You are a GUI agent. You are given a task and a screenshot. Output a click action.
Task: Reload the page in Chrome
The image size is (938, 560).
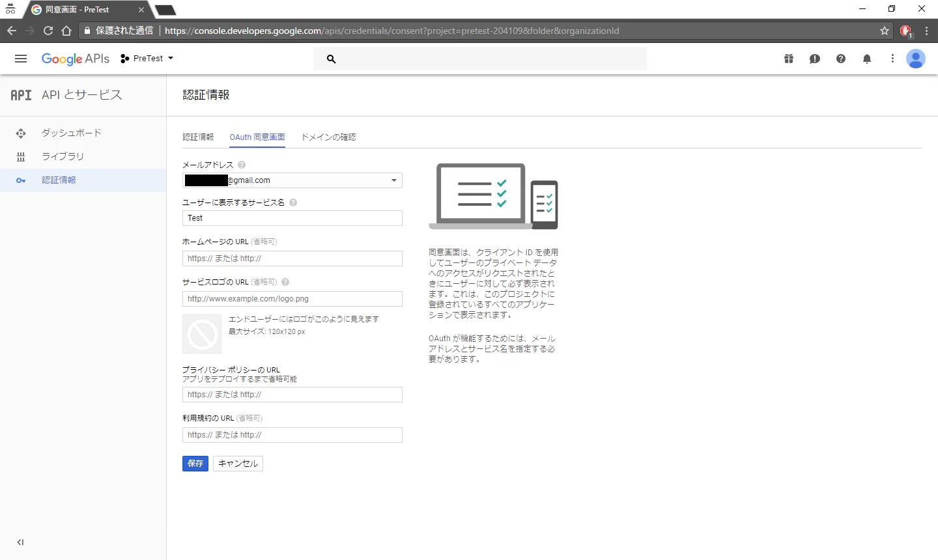coord(48,31)
